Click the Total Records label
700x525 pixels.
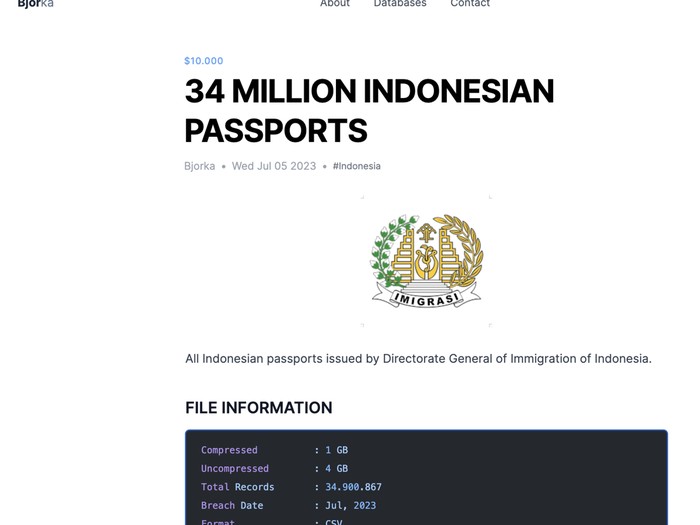click(x=238, y=487)
